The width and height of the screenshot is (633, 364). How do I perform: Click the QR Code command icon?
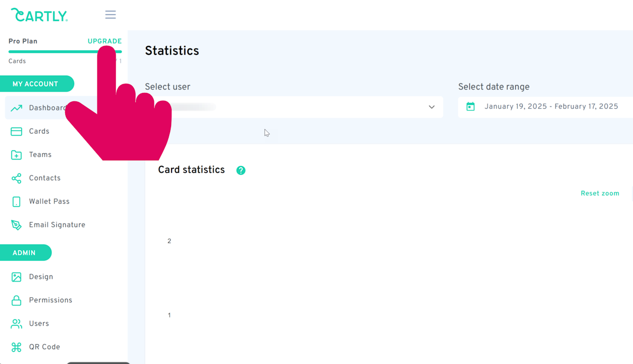[x=16, y=347]
